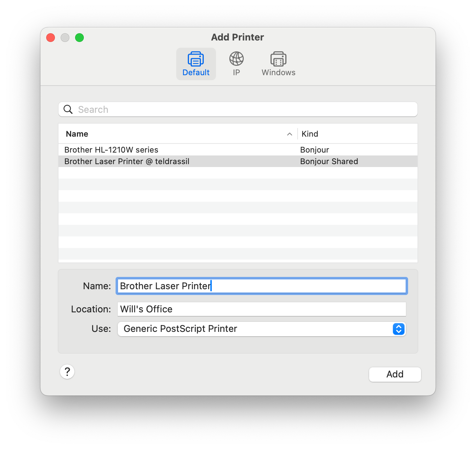Click the search magnifier icon
Viewport: 476px width, 449px height.
pyautogui.click(x=68, y=109)
